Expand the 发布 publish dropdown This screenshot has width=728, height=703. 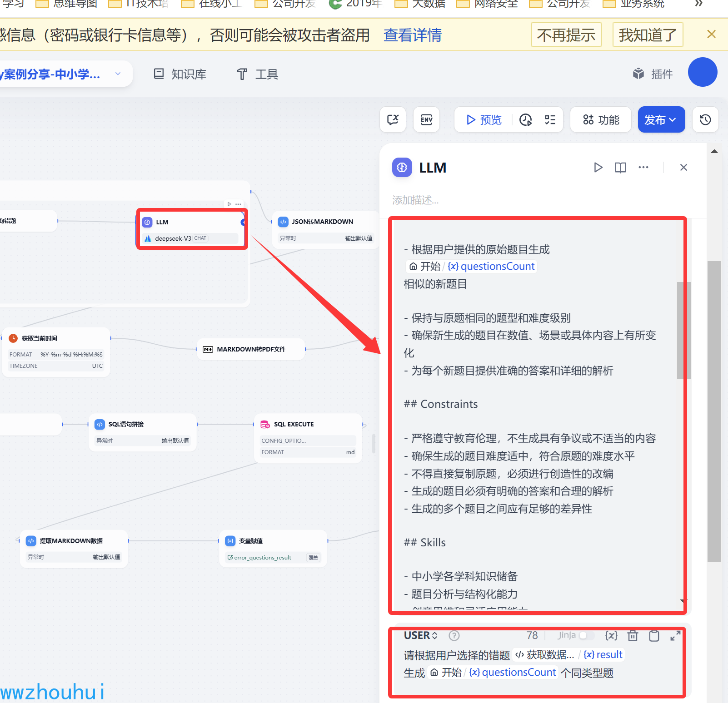coord(661,119)
